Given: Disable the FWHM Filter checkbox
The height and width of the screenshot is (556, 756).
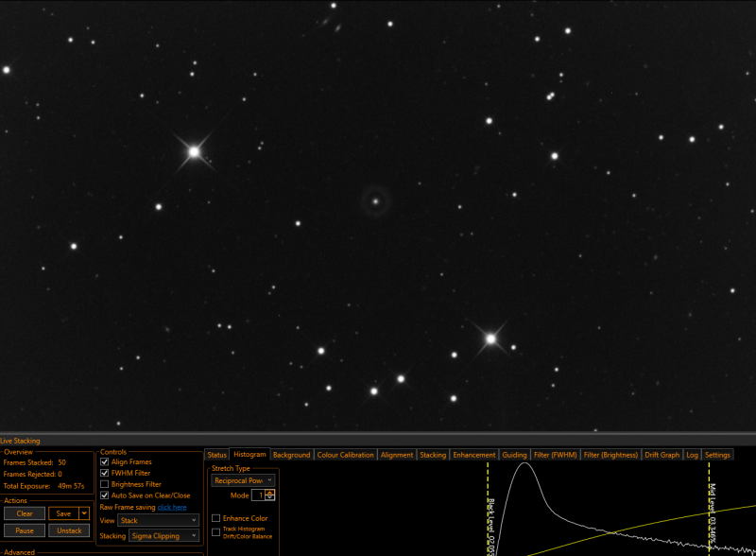Looking at the screenshot, I should (x=104, y=473).
